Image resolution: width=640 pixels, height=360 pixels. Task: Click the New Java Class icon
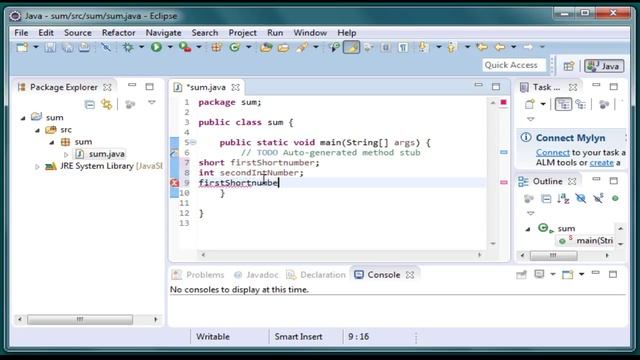pyautogui.click(x=235, y=47)
